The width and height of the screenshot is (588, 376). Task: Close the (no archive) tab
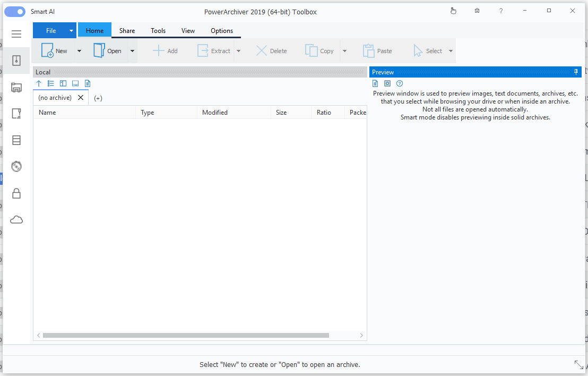[x=81, y=98]
